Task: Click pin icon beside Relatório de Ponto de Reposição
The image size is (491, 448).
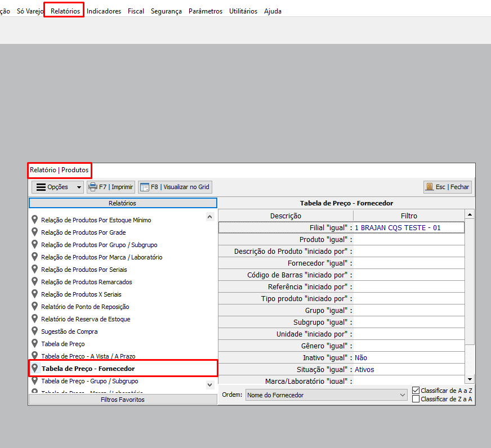Action: (35, 307)
